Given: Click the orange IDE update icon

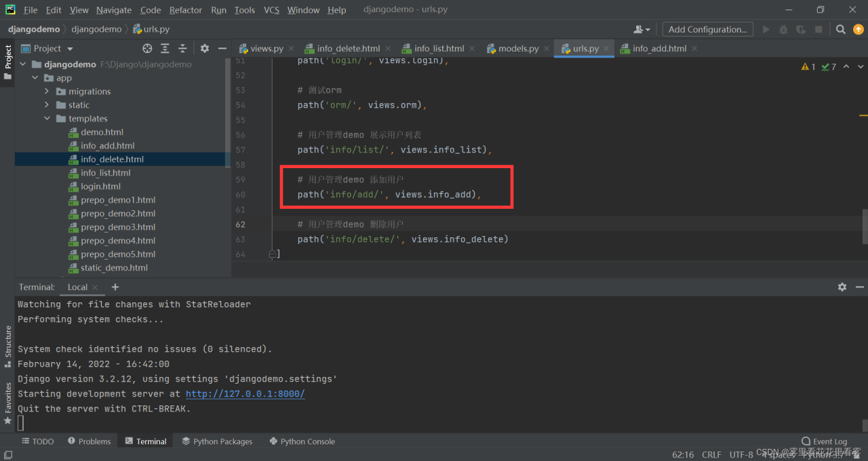Looking at the screenshot, I should [x=858, y=29].
